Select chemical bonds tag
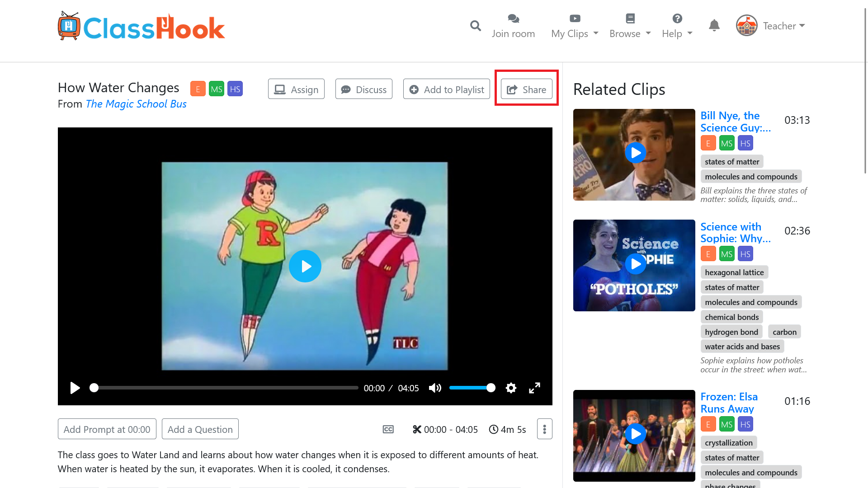The width and height of the screenshot is (868, 488). tap(731, 317)
